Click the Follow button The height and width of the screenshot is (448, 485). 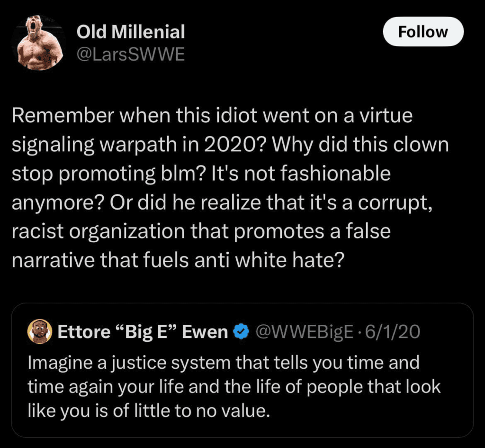[423, 32]
